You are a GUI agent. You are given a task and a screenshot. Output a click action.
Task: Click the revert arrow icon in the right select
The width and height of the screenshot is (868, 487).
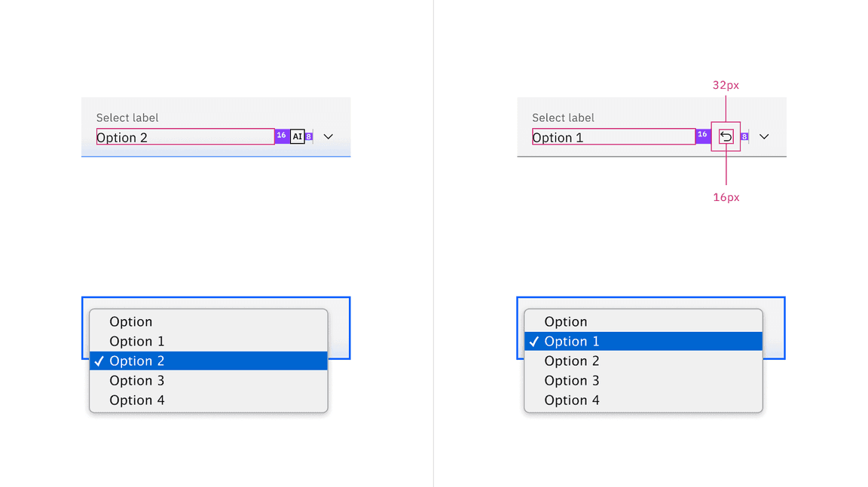725,136
